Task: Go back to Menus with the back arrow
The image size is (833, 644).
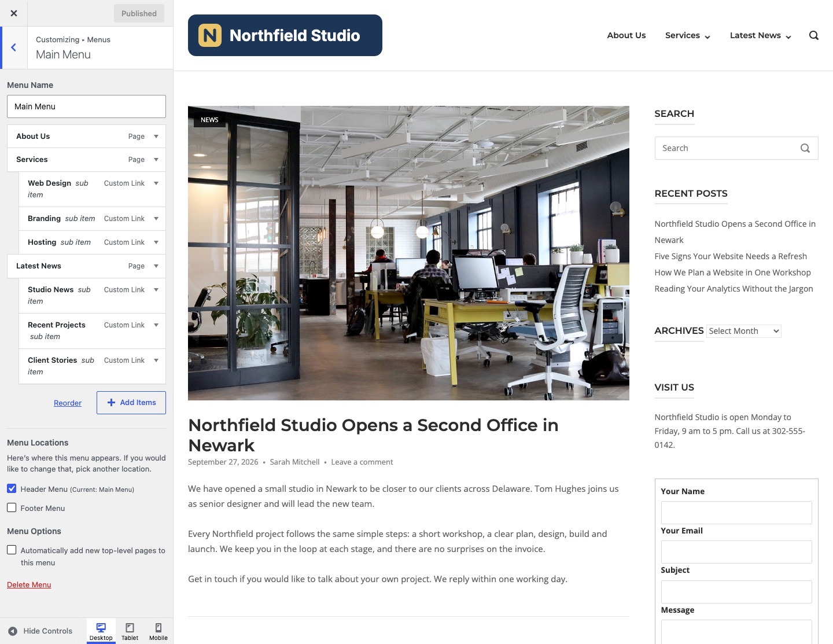Action: click(14, 47)
